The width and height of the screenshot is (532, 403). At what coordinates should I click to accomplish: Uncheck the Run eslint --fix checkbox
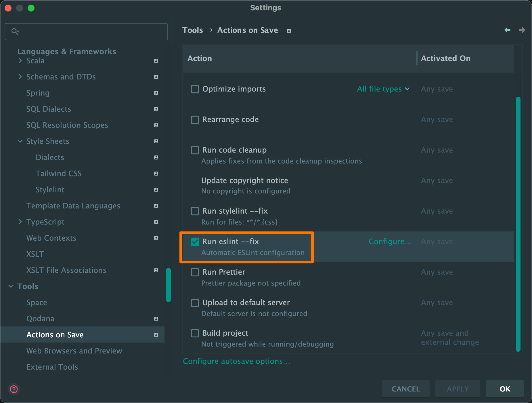(x=195, y=242)
